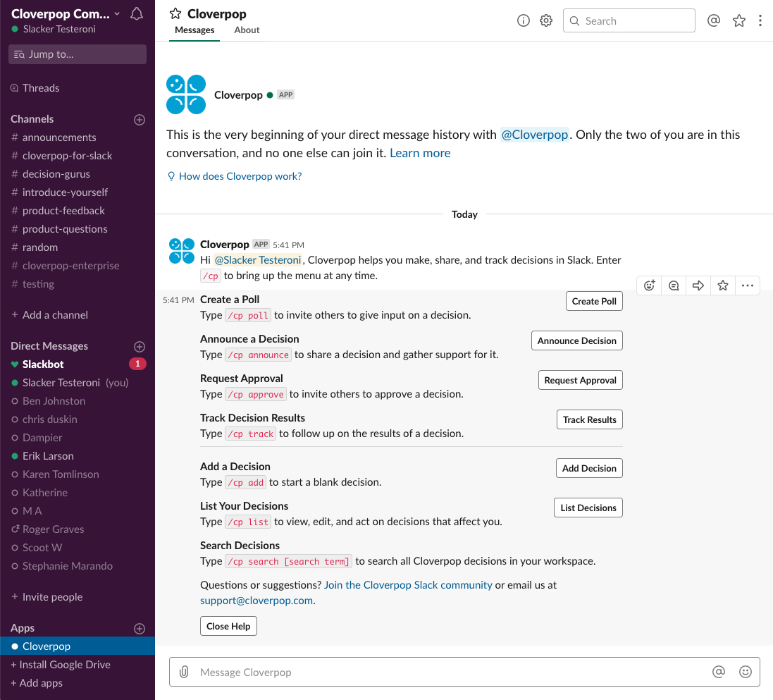Open Erik Larson direct message
Viewport: 773px width, 700px height.
coord(78,456)
